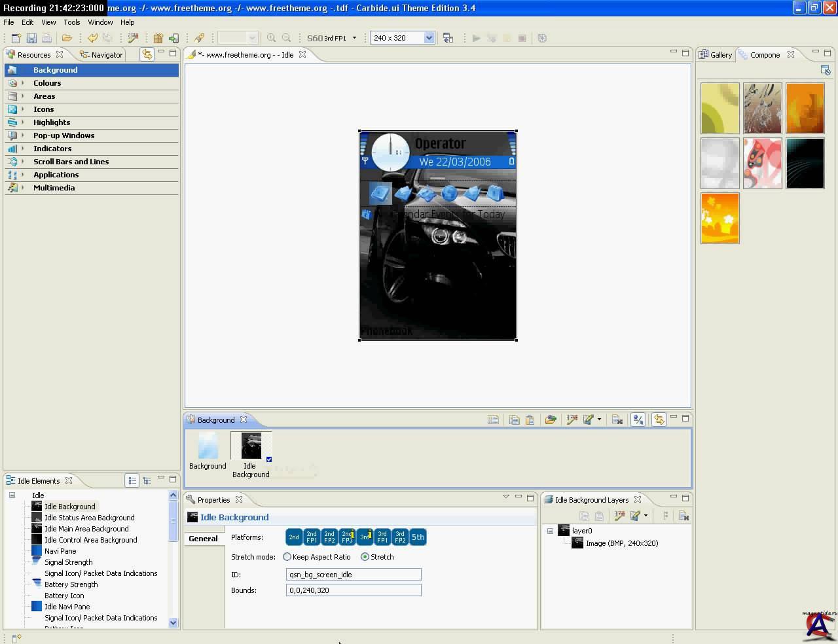The height and width of the screenshot is (644, 838).
Task: Expand the Colours resource category
Action: click(22, 83)
